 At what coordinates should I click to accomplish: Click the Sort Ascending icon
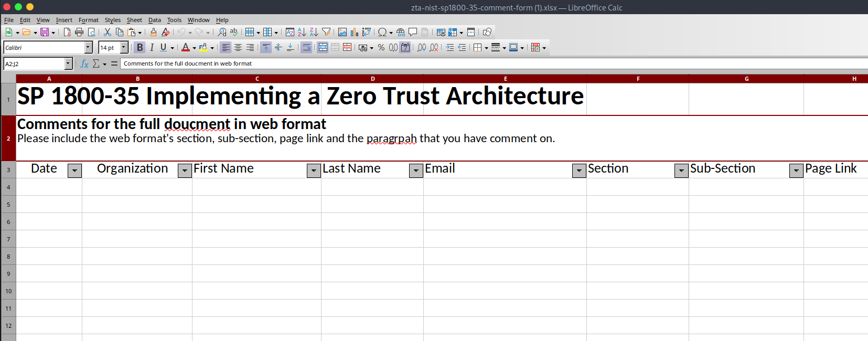[302, 32]
